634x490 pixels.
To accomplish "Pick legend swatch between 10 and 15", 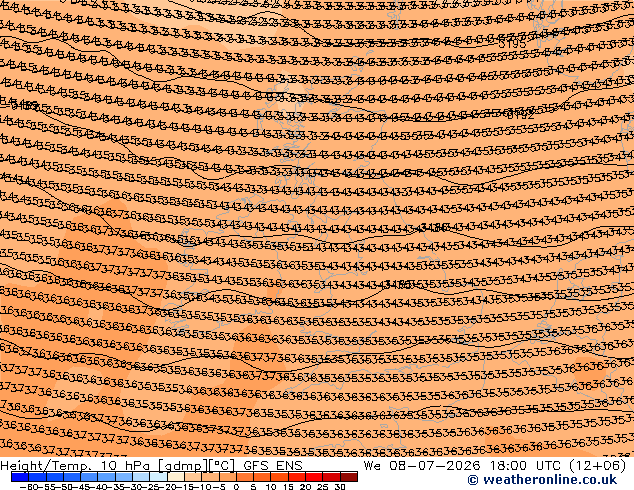I will (279, 477).
